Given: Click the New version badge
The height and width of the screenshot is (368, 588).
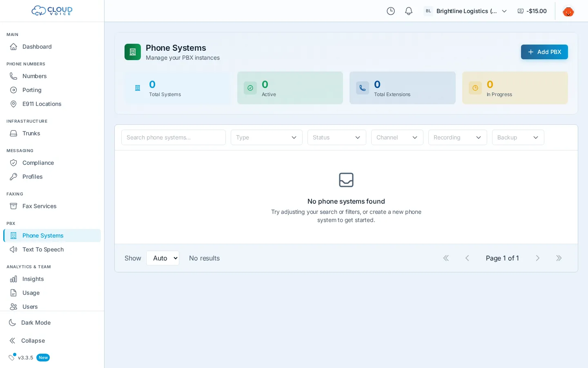Looking at the screenshot, I should pyautogui.click(x=43, y=357).
